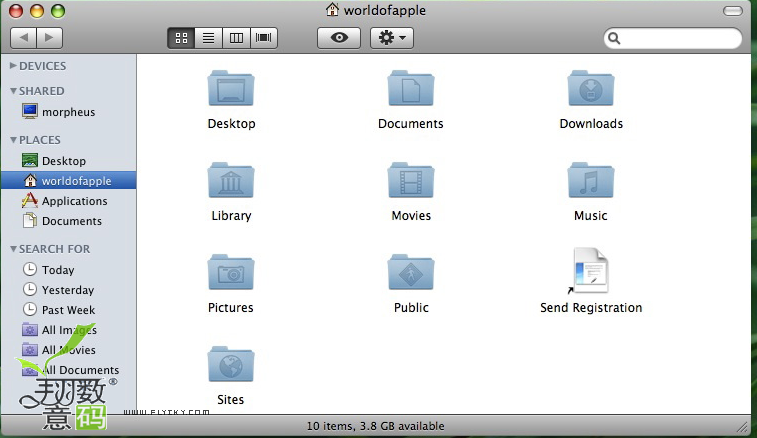Select the Downloads folder icon
757x438 pixels.
point(591,88)
